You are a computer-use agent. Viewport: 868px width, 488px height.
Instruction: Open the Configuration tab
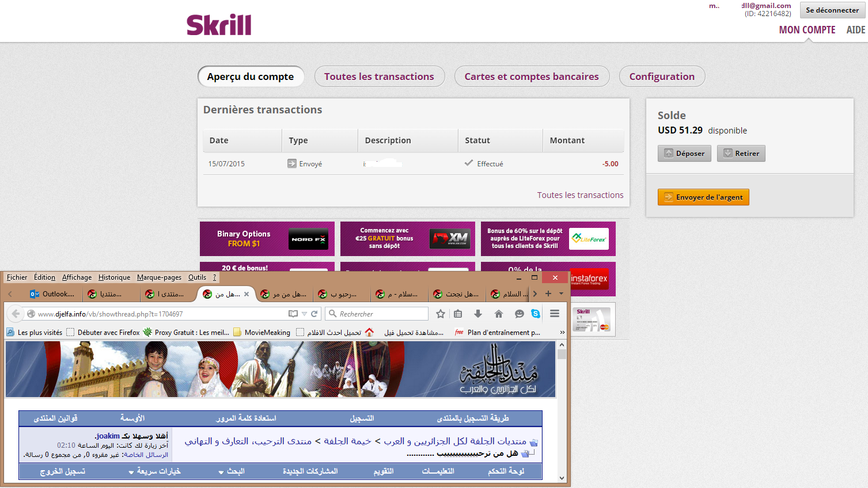click(662, 77)
